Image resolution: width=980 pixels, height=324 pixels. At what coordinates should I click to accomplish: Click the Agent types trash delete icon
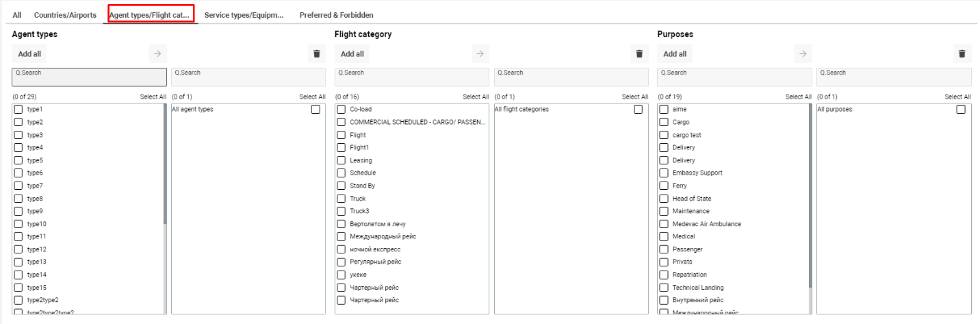316,53
